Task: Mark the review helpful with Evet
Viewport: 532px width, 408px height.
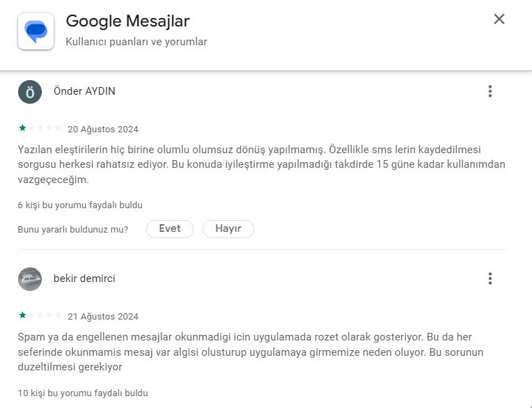Action: [170, 229]
